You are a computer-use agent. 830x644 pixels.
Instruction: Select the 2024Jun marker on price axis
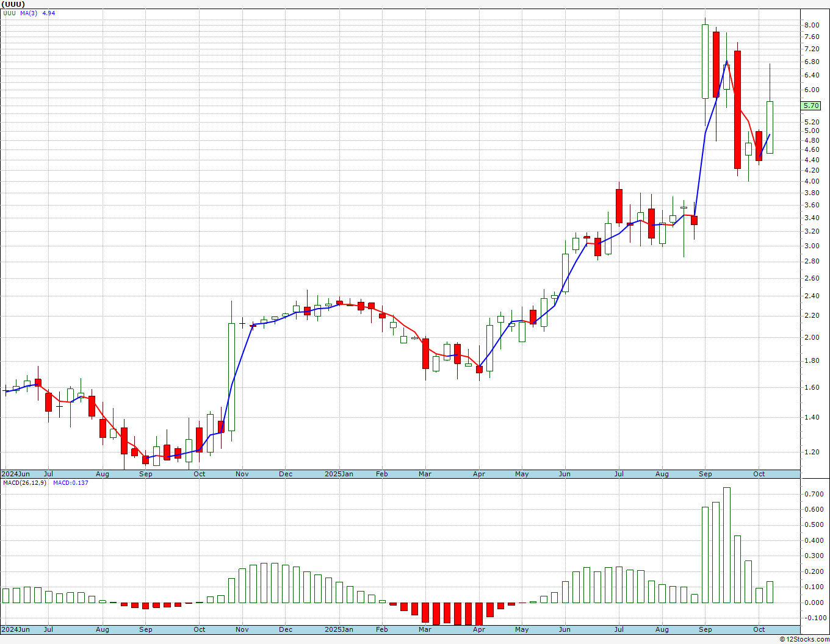pos(15,474)
